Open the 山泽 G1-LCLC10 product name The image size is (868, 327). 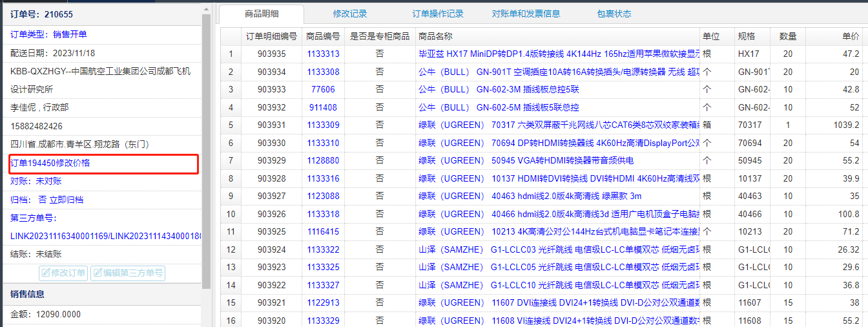pos(559,285)
